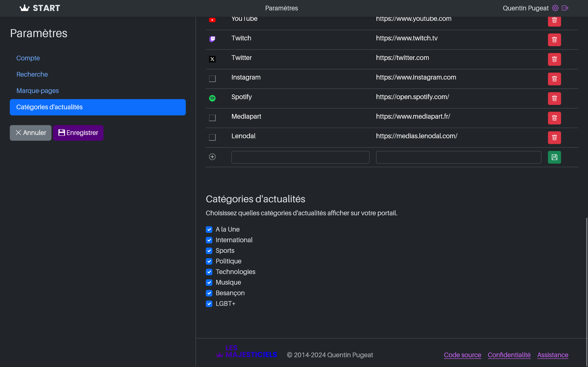
Task: Click the Lenodal delete icon
Action: click(x=555, y=137)
